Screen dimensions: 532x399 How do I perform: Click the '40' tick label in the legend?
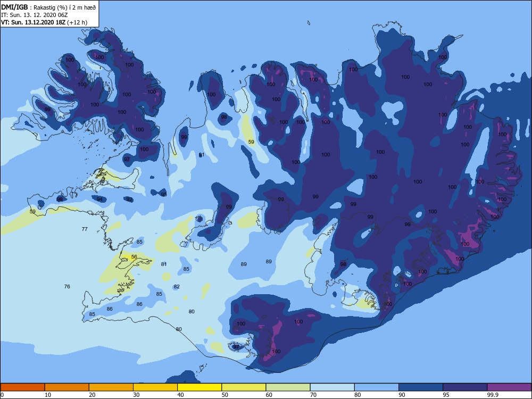pos(181,395)
